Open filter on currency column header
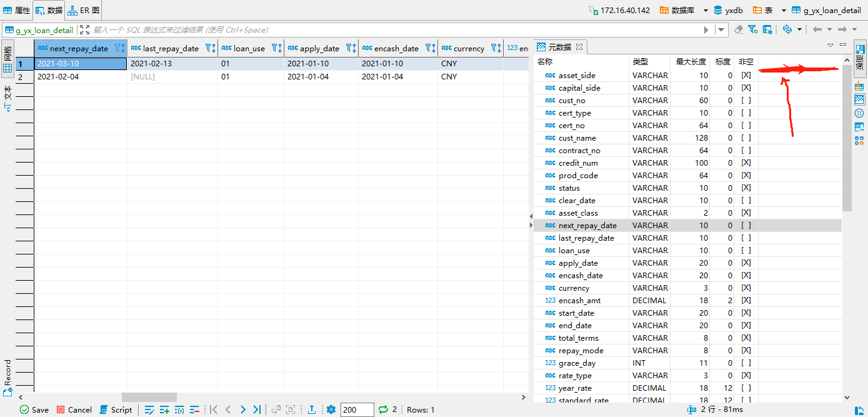The image size is (868, 417). click(496, 48)
